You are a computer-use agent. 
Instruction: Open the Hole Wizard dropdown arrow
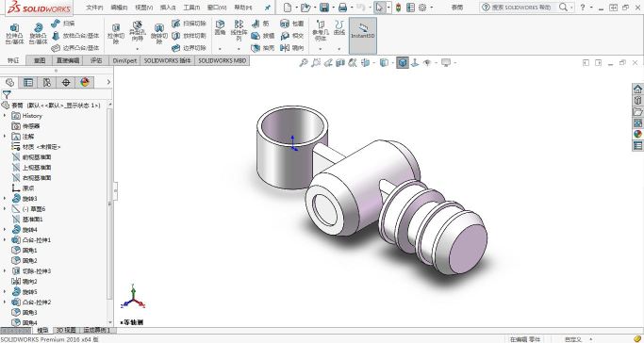(137, 49)
